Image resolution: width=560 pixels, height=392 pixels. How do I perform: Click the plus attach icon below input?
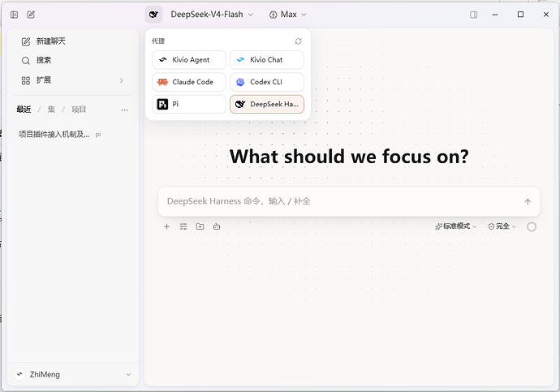click(x=166, y=226)
